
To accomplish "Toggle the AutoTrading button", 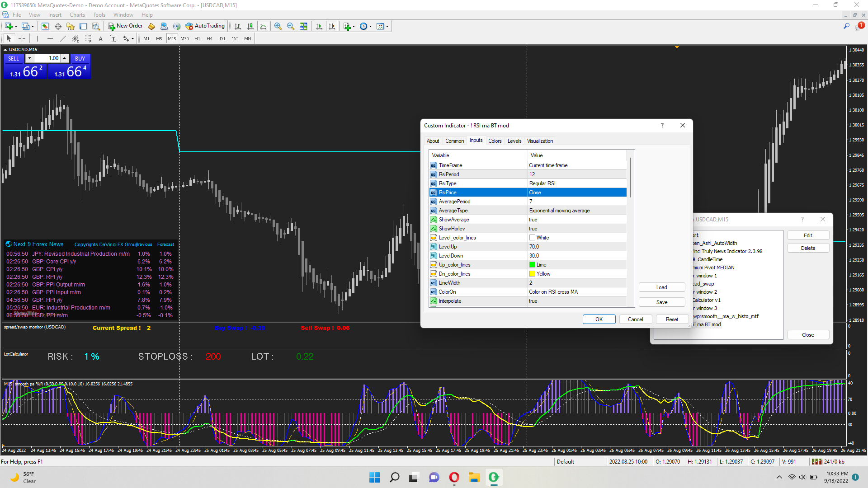I will tap(205, 26).
